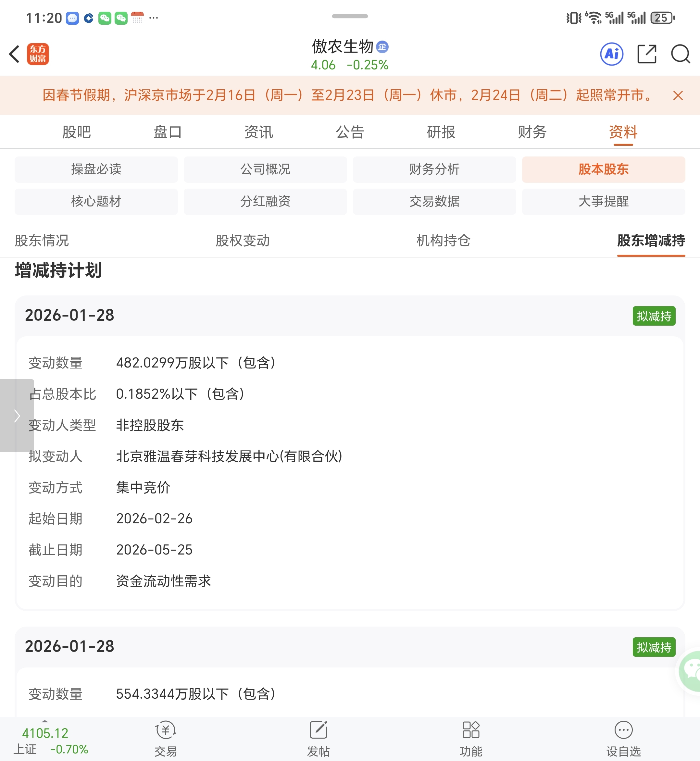Open the 分红融资 section button
Image resolution: width=700 pixels, height=761 pixels.
pyautogui.click(x=265, y=202)
